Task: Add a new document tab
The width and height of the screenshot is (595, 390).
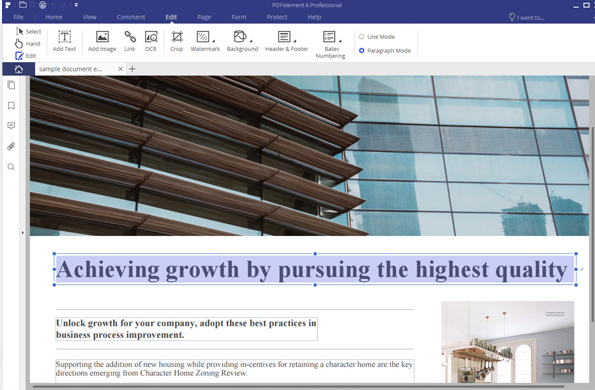Action: 132,69
